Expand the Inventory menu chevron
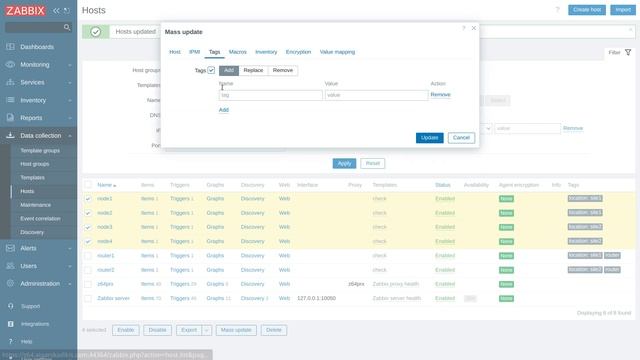 pyautogui.click(x=70, y=100)
